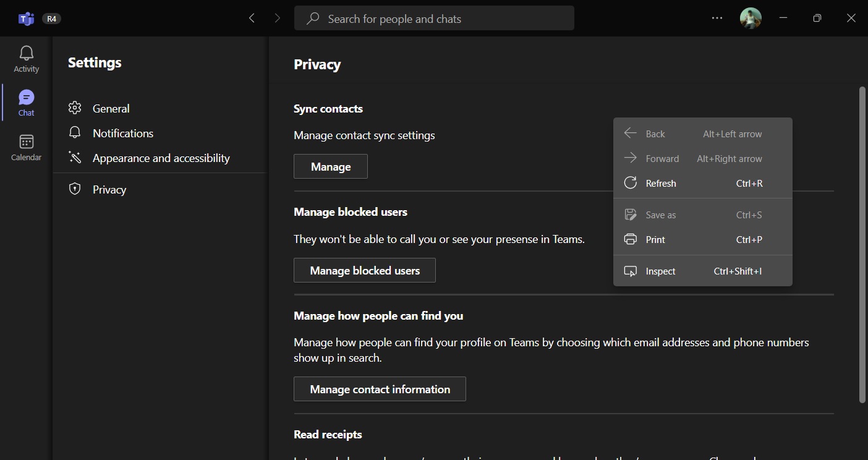
Task: Click the General gear icon
Action: [75, 108]
